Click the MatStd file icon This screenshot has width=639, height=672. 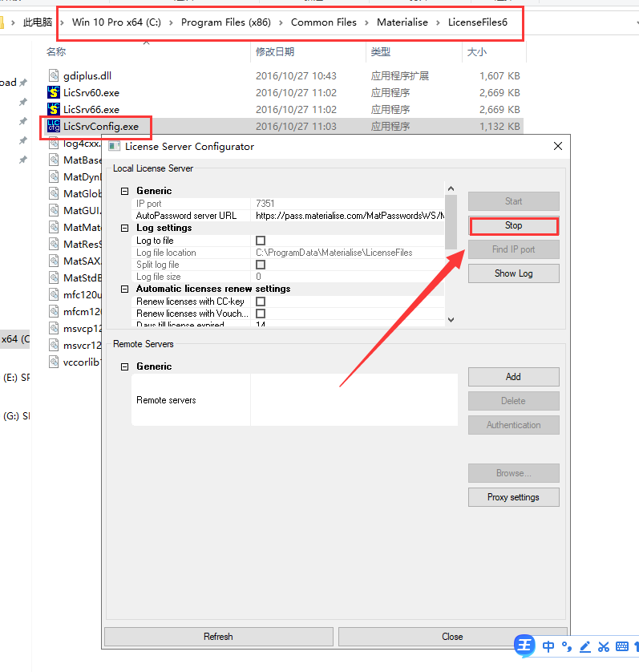point(54,277)
